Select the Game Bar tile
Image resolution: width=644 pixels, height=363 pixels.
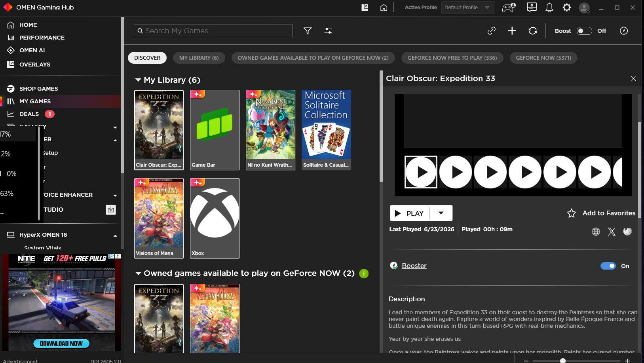[215, 130]
